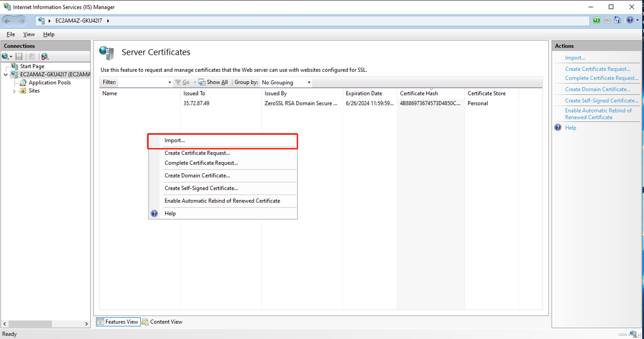Screen dimensions: 644x339
Task: Click Create Domain Certificate link in Actions
Action: [x=598, y=89]
